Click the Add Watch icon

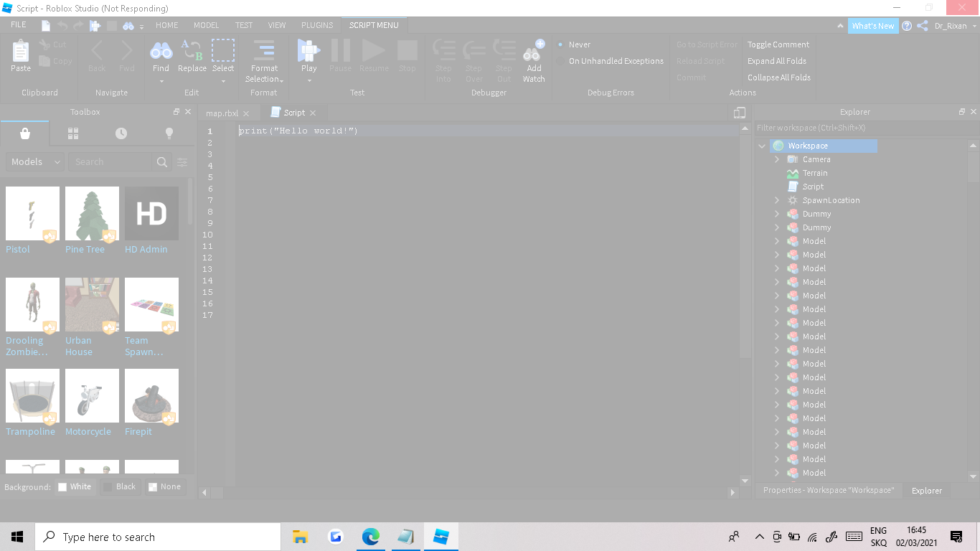coord(534,51)
